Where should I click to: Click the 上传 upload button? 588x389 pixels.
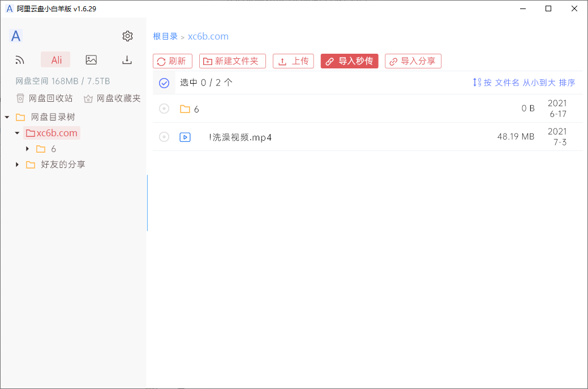click(293, 61)
